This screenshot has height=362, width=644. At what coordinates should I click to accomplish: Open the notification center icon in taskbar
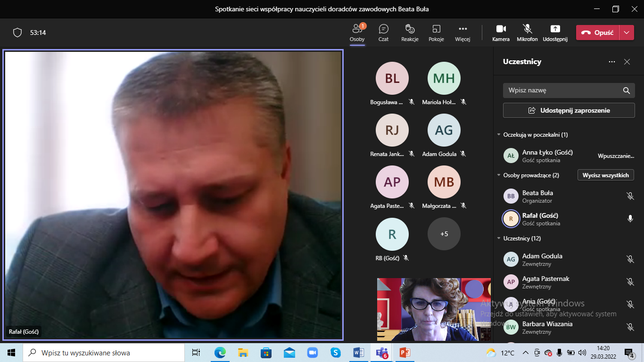pyautogui.click(x=629, y=353)
